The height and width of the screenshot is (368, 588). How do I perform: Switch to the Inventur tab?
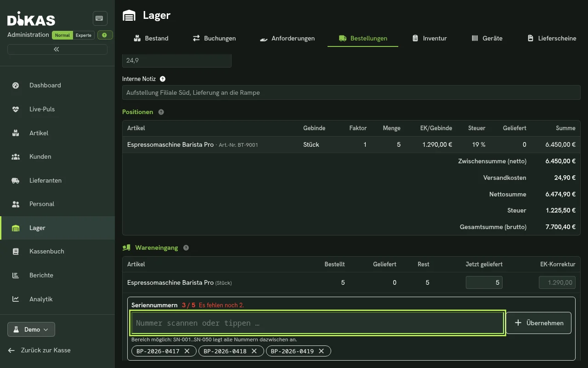coord(430,38)
